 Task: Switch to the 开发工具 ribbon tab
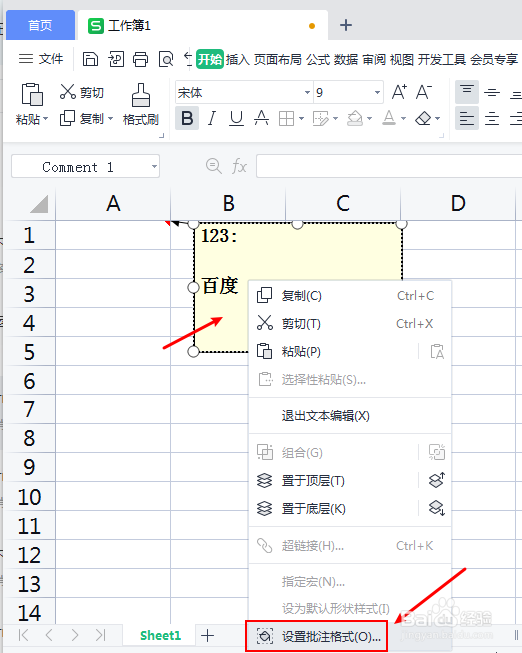[442, 60]
